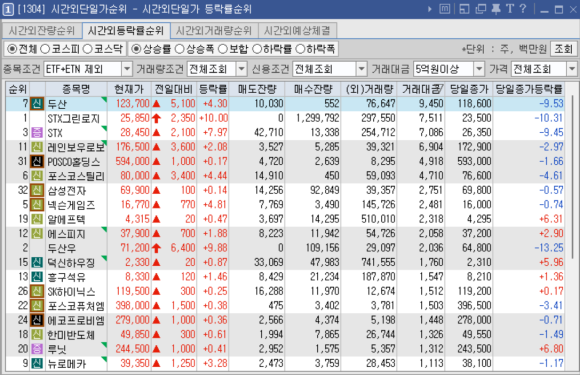The image size is (580, 375).
Task: Select the 상승폭 radio button
Action: (179, 49)
